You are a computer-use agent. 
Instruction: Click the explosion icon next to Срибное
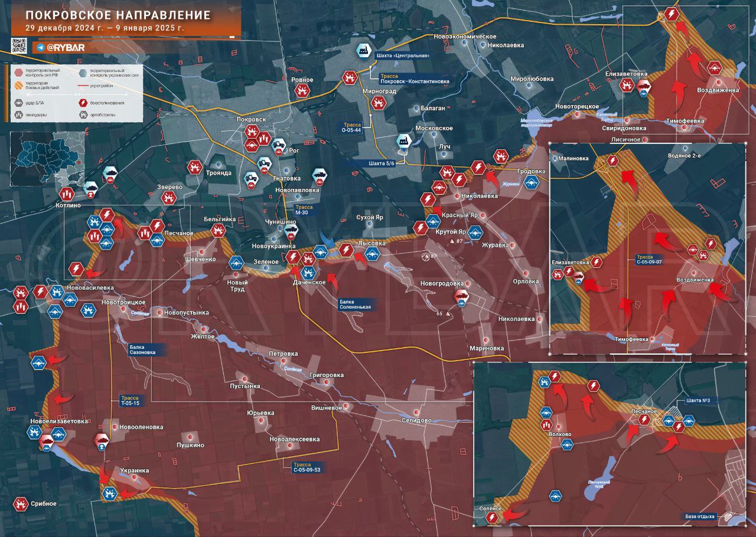pos(21,503)
